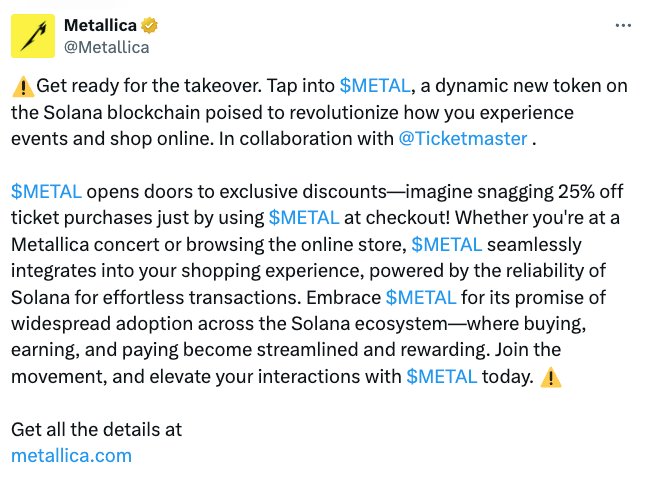This screenshot has height=480, width=649.
Task: Click $METAL after "Tap into"
Action: point(375,86)
